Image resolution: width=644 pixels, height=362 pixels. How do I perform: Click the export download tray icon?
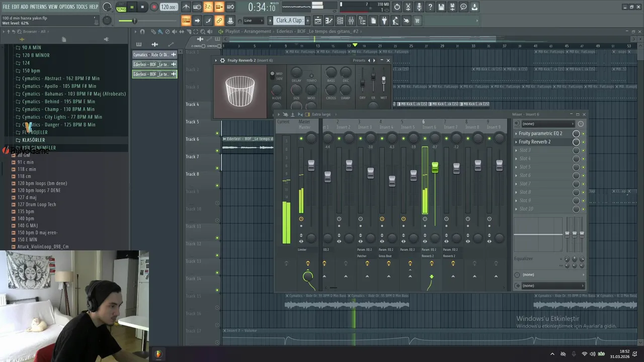point(474,7)
